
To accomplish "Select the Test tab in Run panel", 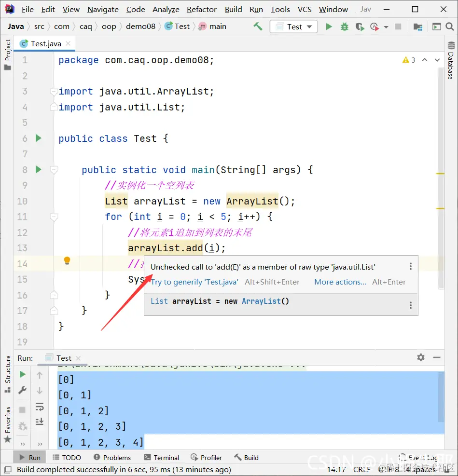I will 64,358.
